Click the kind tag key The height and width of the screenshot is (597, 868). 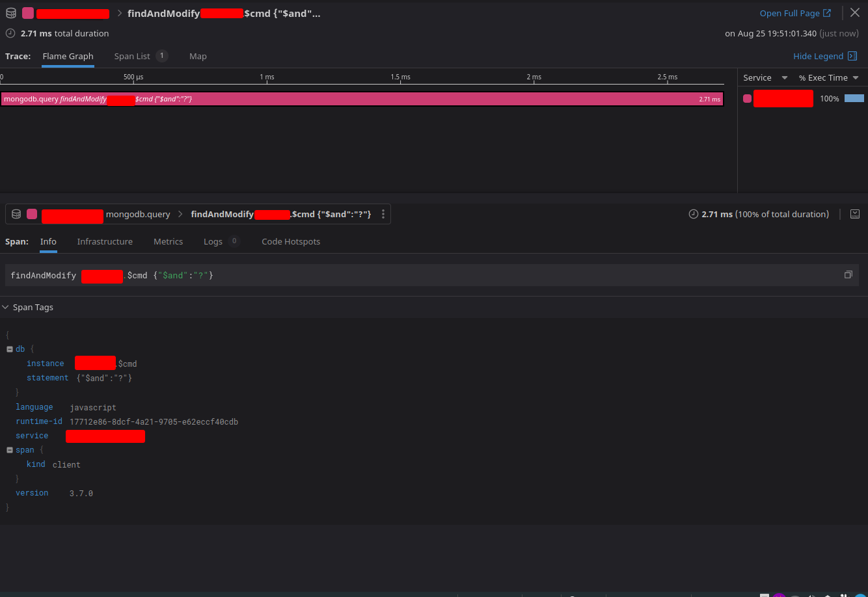point(36,464)
